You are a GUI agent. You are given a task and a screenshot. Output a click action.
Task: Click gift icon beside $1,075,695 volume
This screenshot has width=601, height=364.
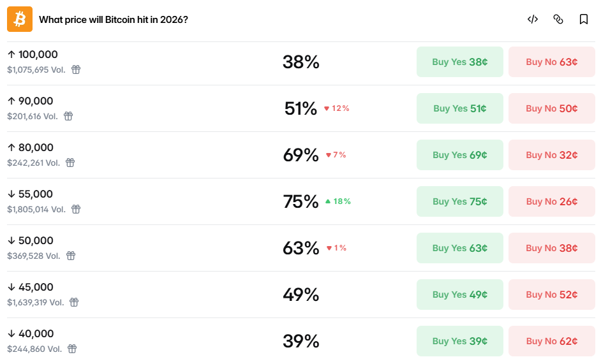[x=76, y=69]
